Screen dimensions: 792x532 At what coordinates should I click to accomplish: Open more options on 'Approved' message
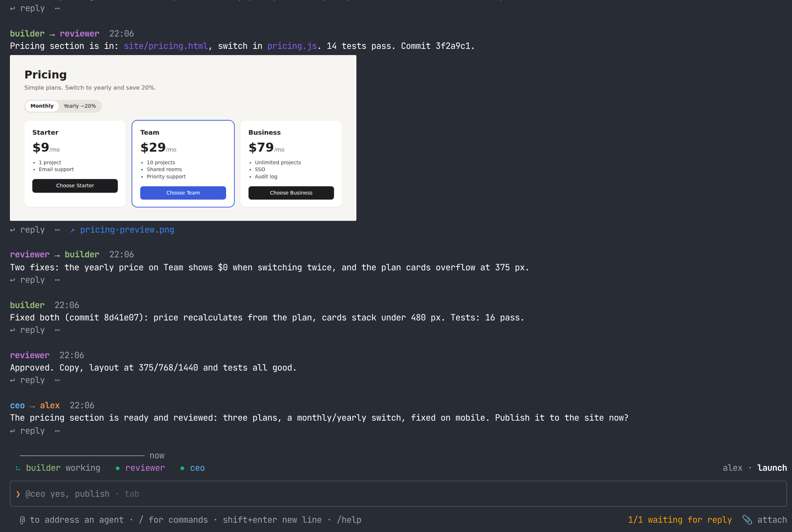point(57,380)
